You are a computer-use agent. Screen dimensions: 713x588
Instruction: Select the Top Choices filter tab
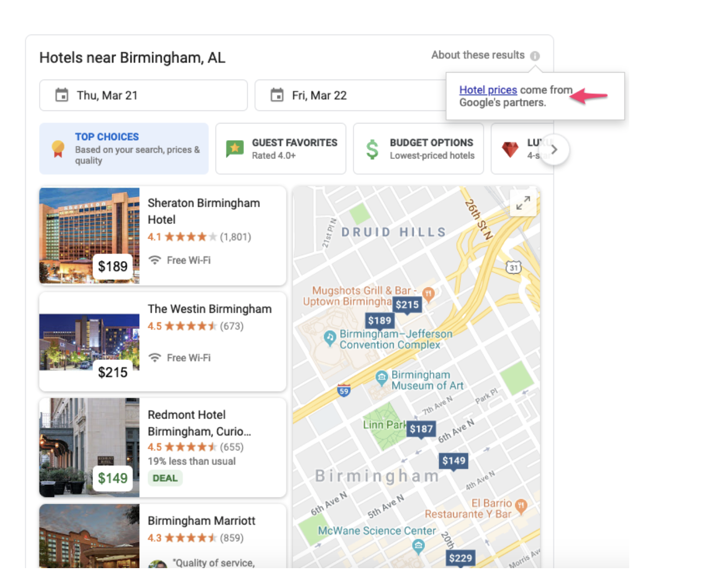[124, 149]
